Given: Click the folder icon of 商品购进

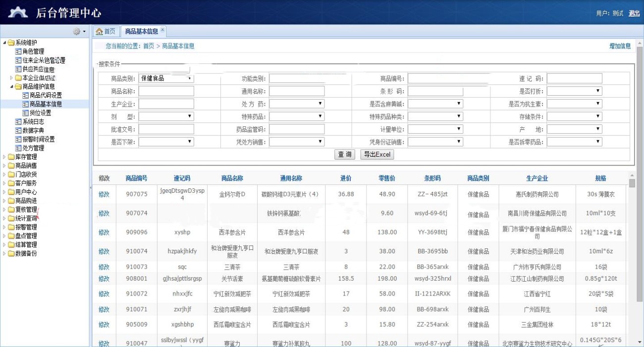Looking at the screenshot, I should coord(11,201).
